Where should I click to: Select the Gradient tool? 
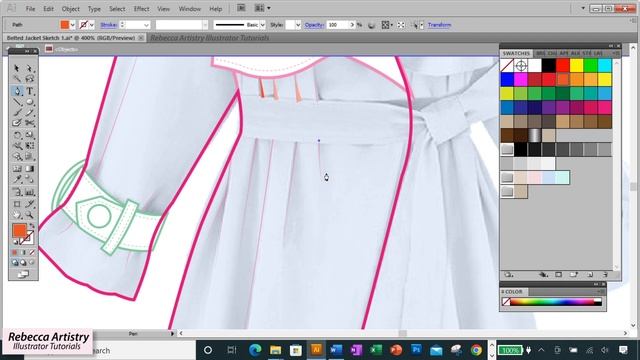30,169
